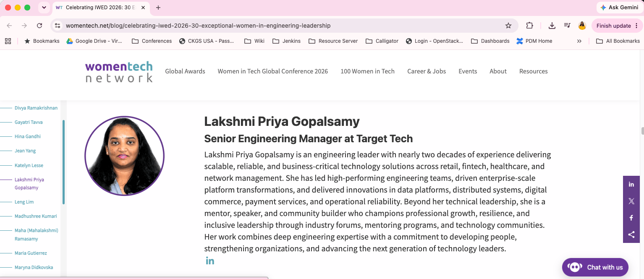Bookmark this page with the star icon
The image size is (644, 279).
tap(508, 26)
